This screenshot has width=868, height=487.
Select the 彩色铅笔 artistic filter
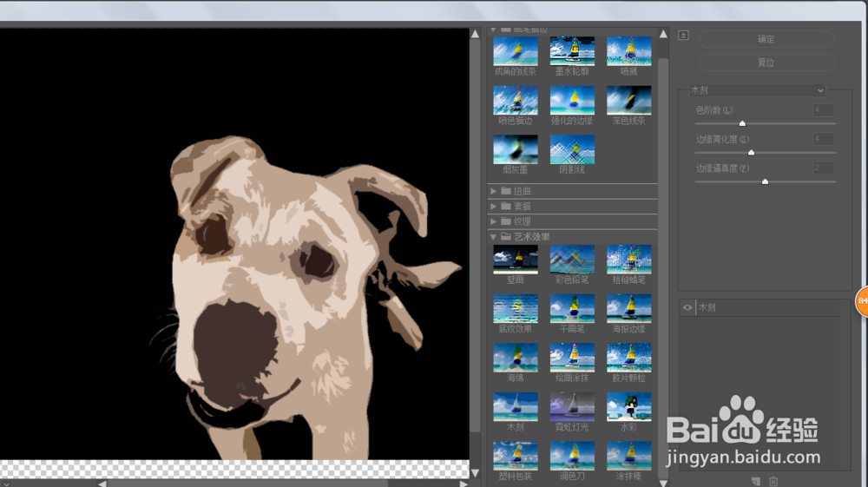click(572, 260)
